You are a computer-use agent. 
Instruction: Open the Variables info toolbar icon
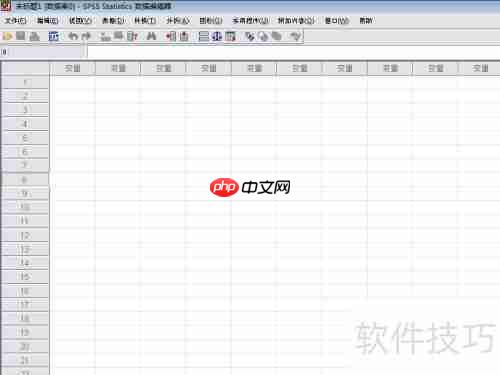click(132, 36)
